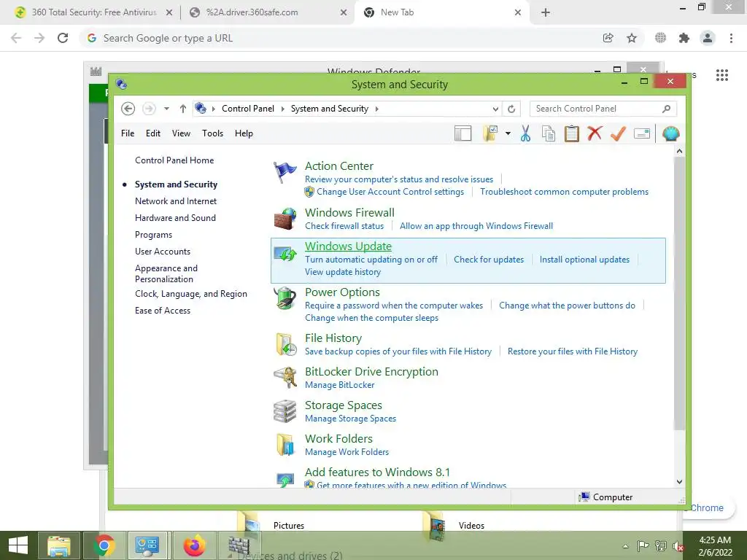
Task: Open the Chrome extensions puzzle icon
Action: coord(684,38)
